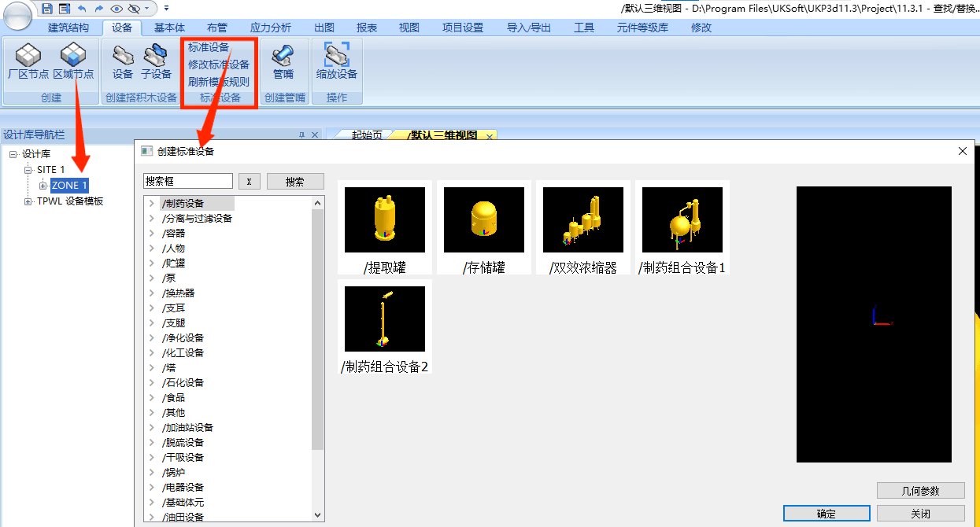The width and height of the screenshot is (980, 527).
Task: Collapse the SITE 1 tree node
Action: click(27, 169)
